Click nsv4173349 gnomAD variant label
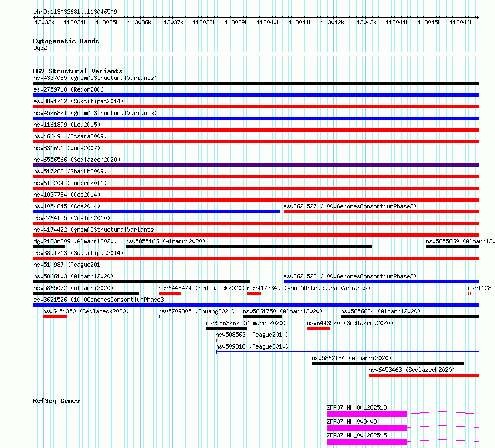495x448 pixels. point(309,288)
